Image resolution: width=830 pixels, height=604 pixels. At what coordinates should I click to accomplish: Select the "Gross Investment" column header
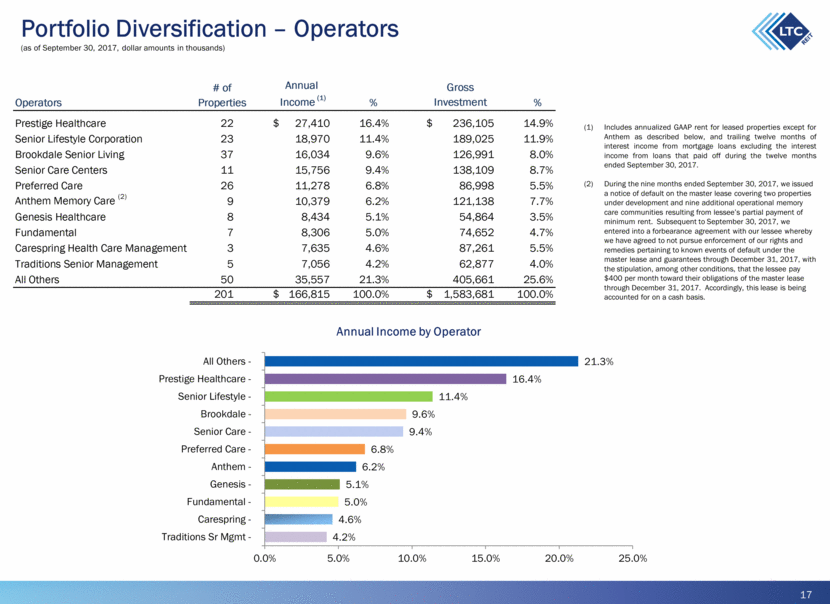460,95
